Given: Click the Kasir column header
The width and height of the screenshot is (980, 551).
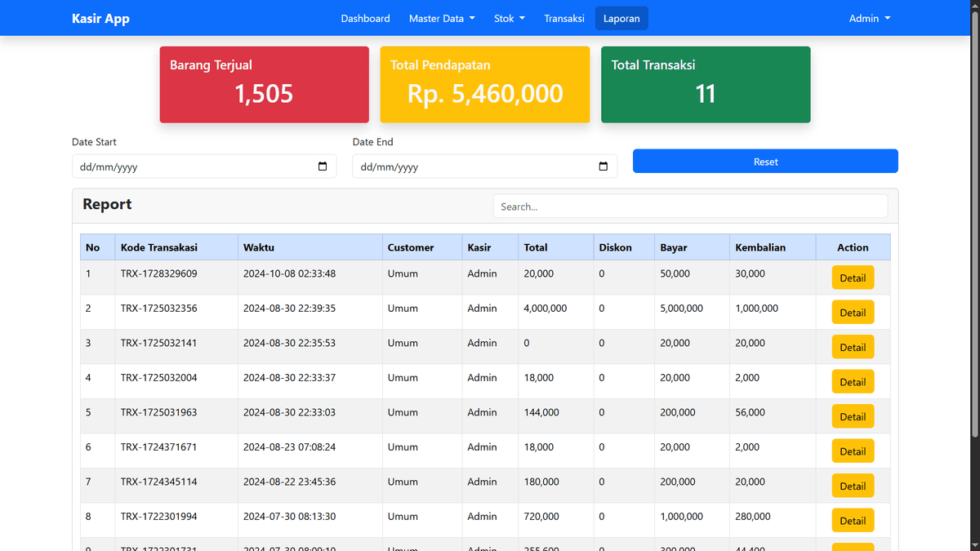Looking at the screenshot, I should (x=490, y=247).
